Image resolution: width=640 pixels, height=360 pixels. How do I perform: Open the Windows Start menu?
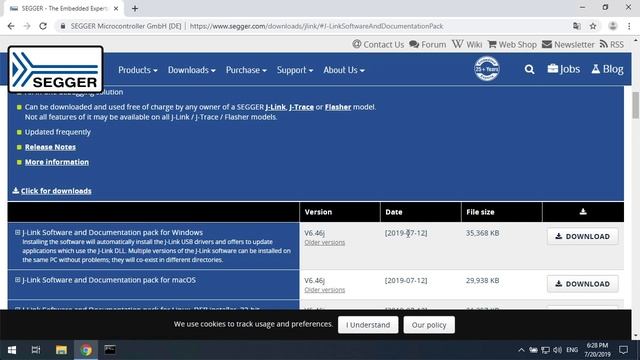[x=12, y=350]
